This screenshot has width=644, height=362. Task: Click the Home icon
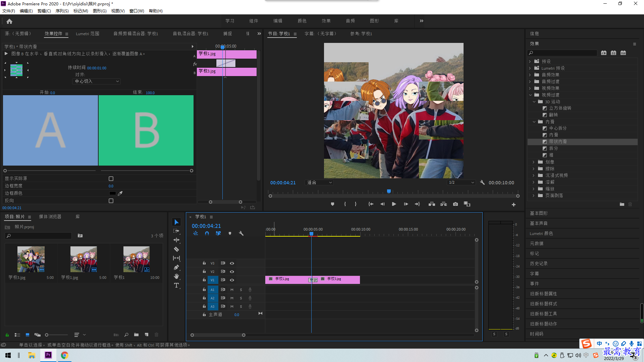pyautogui.click(x=9, y=21)
